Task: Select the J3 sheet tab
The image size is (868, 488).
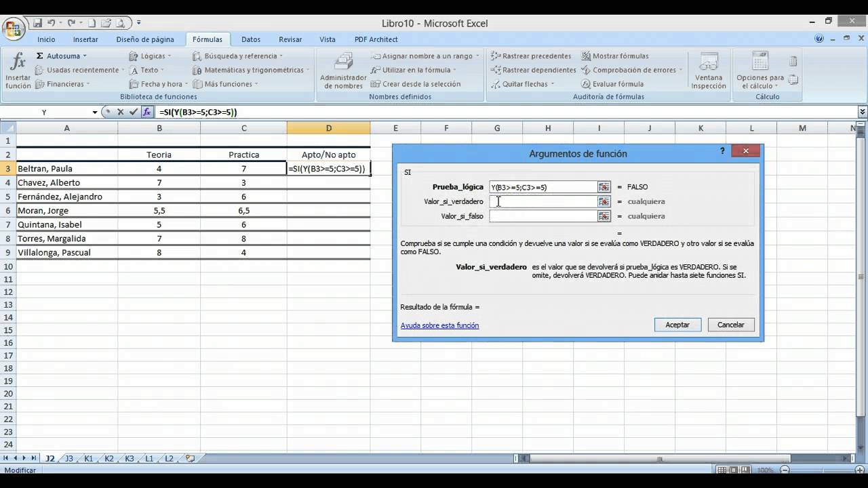Action: [x=68, y=458]
